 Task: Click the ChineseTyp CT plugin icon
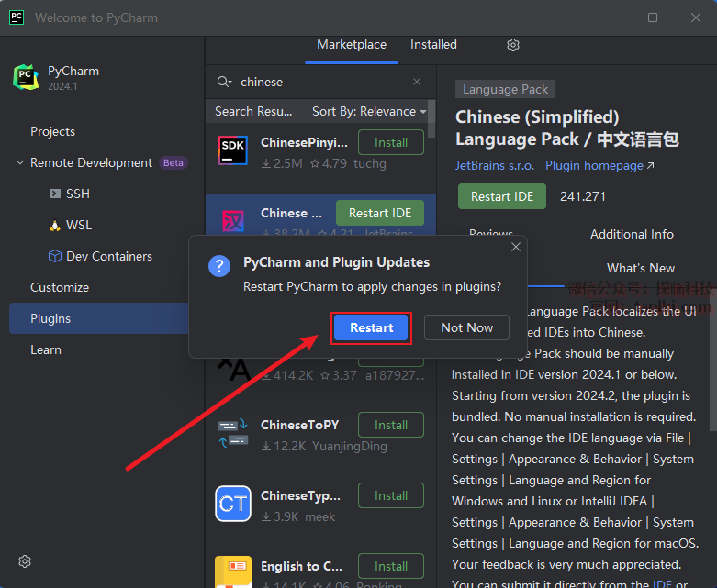tap(232, 504)
